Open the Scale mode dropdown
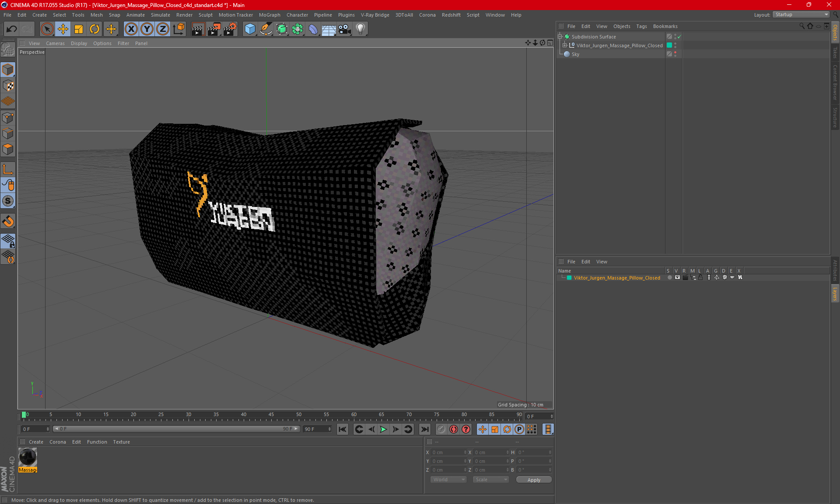Image resolution: width=840 pixels, height=504 pixels. pos(491,479)
